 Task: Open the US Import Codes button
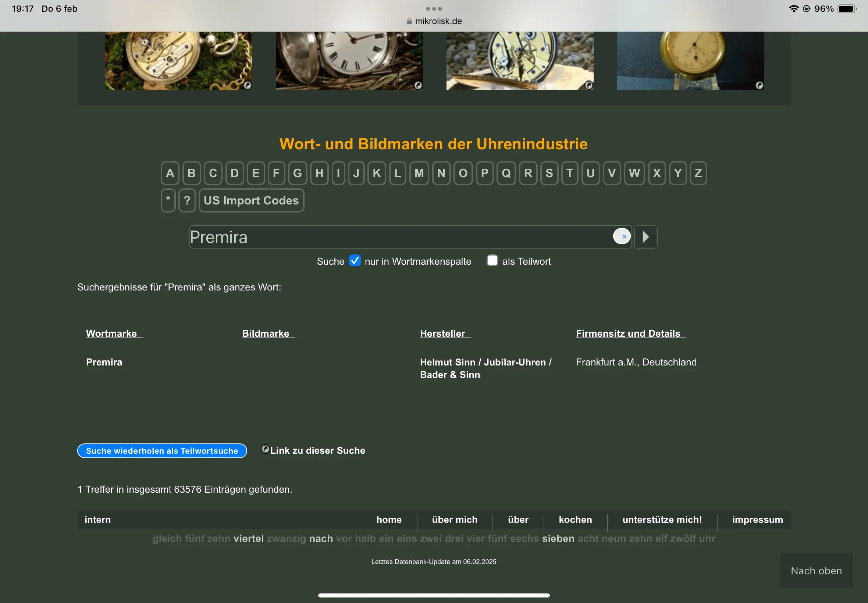pyautogui.click(x=251, y=201)
